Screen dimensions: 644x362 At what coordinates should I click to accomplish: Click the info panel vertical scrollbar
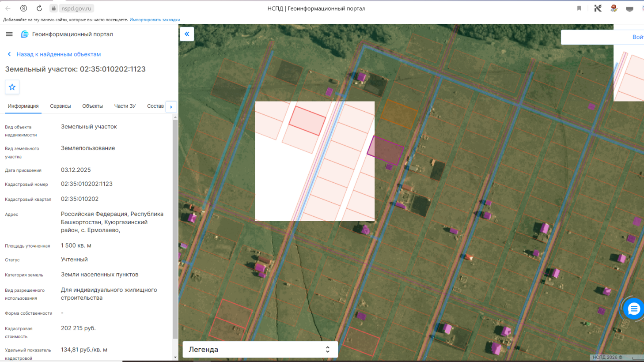point(175,230)
